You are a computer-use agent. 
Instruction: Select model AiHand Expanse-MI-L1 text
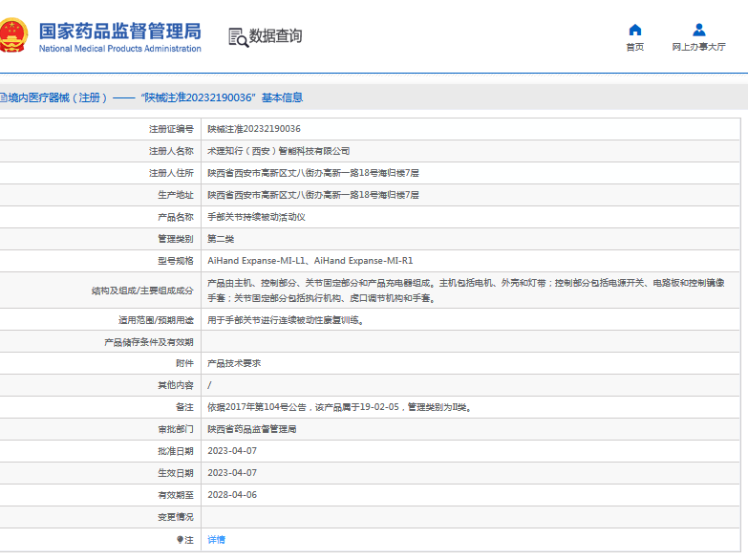(x=256, y=261)
